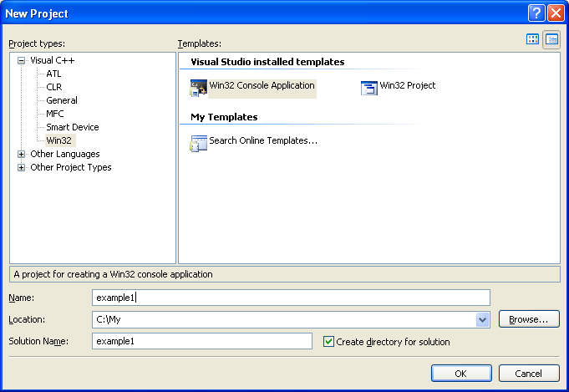This screenshot has width=569, height=392.
Task: Select the Win32 Console Application icon
Action: (x=199, y=89)
